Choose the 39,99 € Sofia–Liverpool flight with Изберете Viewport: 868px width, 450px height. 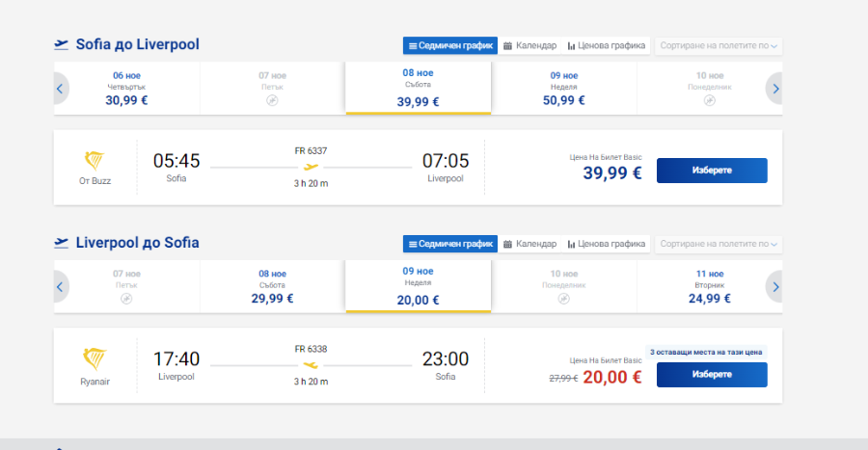(x=712, y=171)
